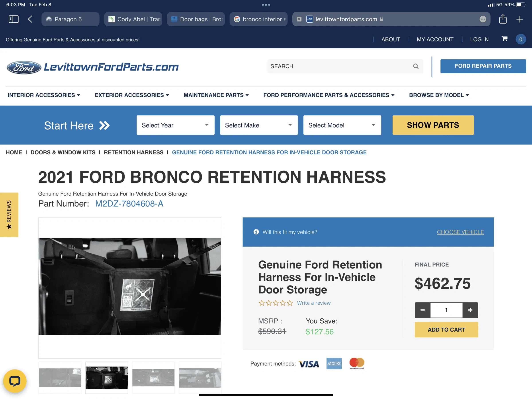Click Log In

coord(479,39)
